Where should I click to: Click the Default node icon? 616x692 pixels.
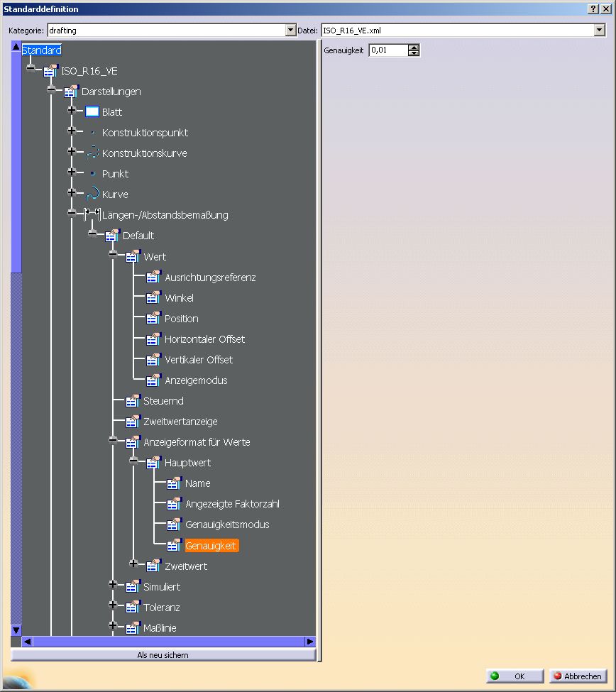pyautogui.click(x=113, y=235)
